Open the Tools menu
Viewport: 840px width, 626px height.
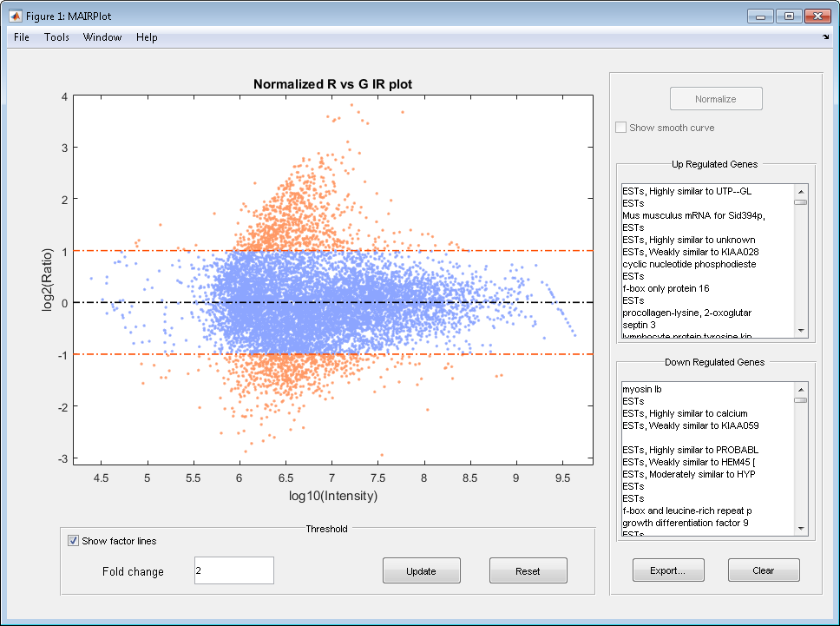pyautogui.click(x=56, y=37)
